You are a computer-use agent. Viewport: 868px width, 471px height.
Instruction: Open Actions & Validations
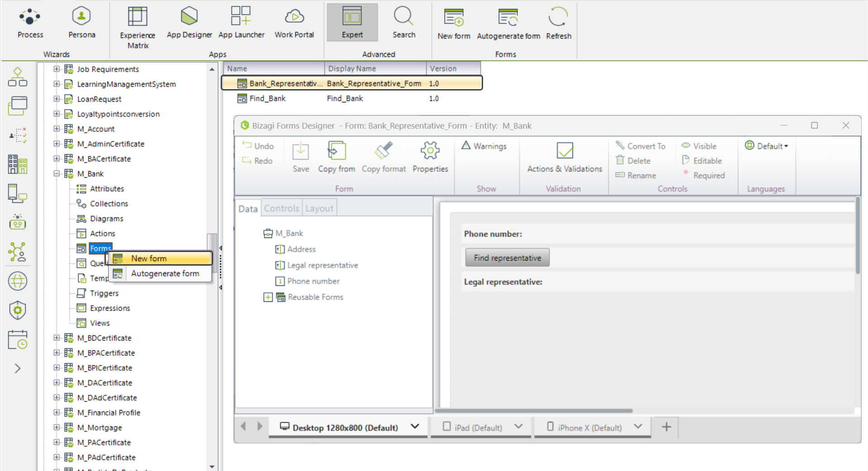pos(564,157)
